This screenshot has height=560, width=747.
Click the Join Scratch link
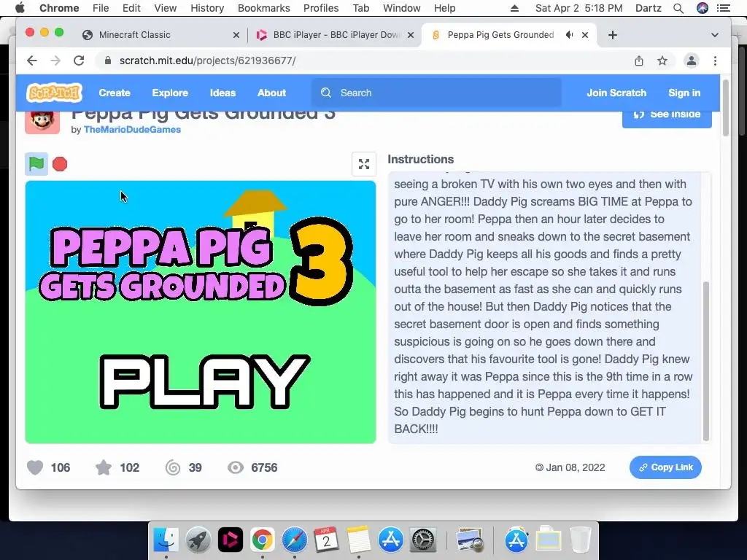pyautogui.click(x=616, y=93)
